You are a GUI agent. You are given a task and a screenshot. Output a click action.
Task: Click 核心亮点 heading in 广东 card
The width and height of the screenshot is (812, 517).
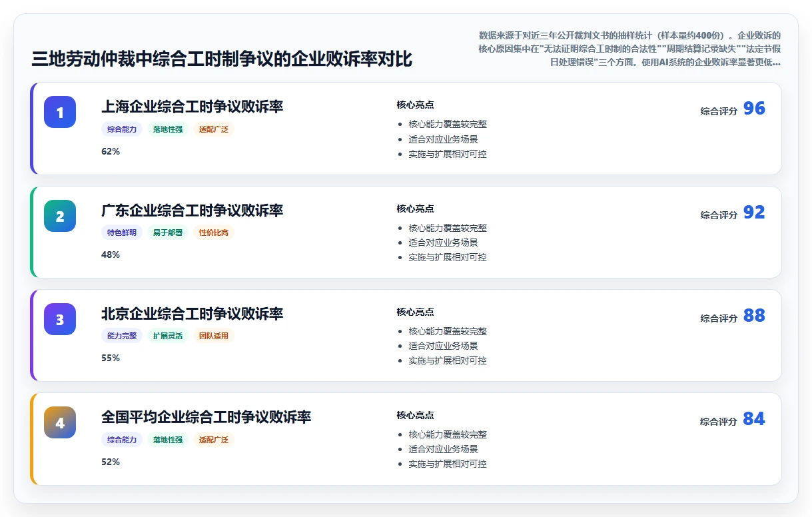pos(415,209)
